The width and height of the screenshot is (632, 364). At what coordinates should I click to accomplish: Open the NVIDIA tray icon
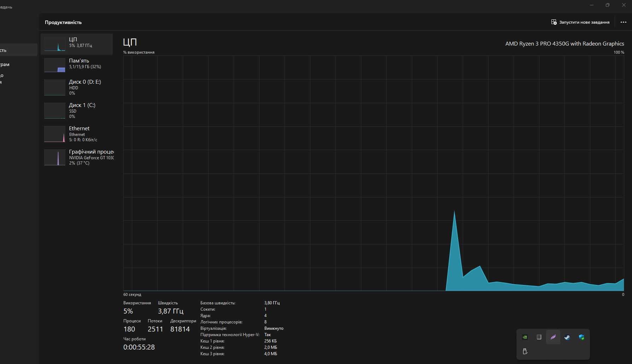coord(525,337)
